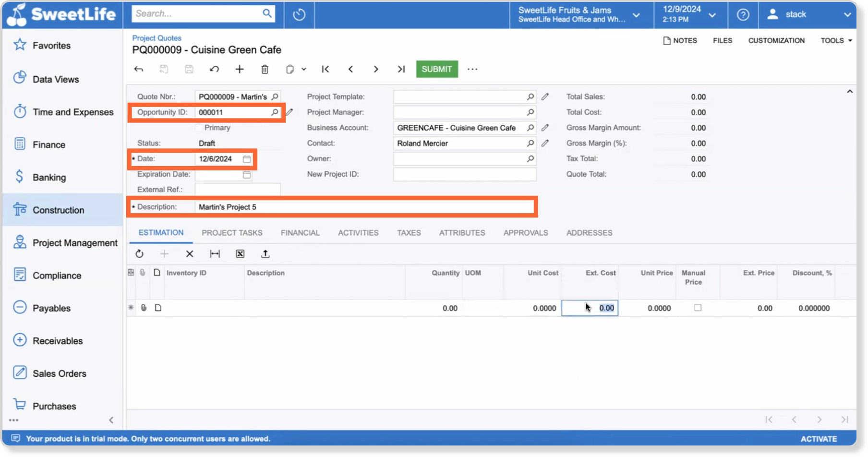Open the Sales Orders workspace
Image resolution: width=868 pixels, height=457 pixels.
point(62,373)
